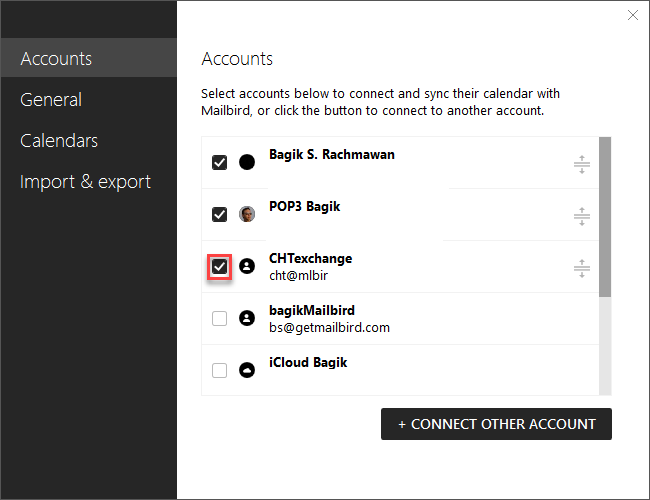Enable the iCloud Bagik account checkbox

pyautogui.click(x=219, y=370)
